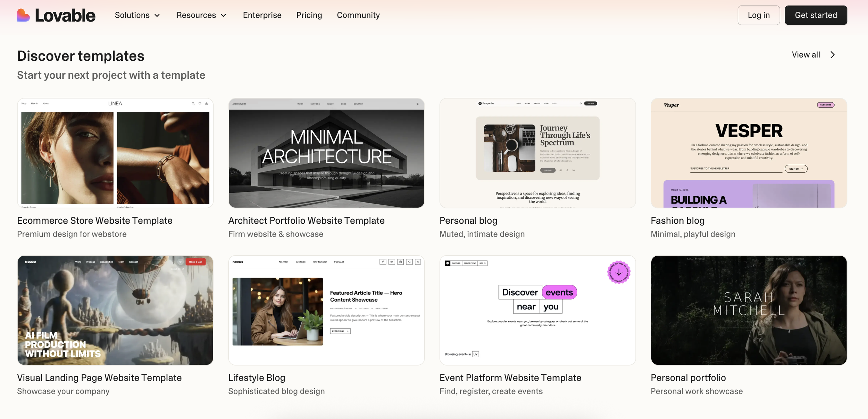Click the View all link
Viewport: 868px width, 419px height.
pyautogui.click(x=806, y=54)
